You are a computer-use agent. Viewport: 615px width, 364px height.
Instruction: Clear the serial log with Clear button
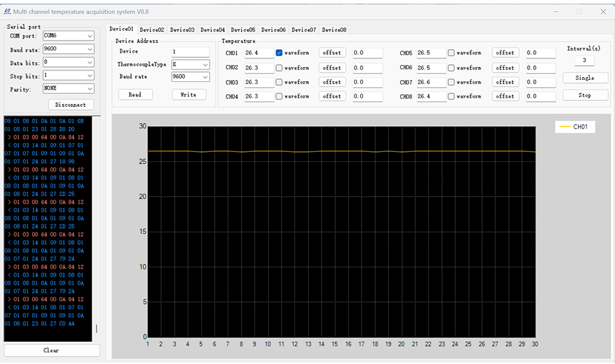[x=52, y=350]
